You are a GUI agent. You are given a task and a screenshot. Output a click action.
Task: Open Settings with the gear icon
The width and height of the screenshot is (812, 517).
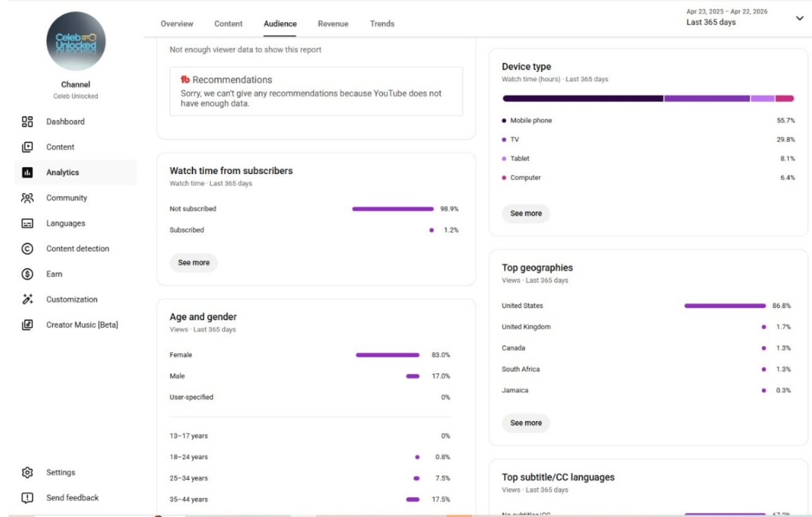pyautogui.click(x=27, y=473)
